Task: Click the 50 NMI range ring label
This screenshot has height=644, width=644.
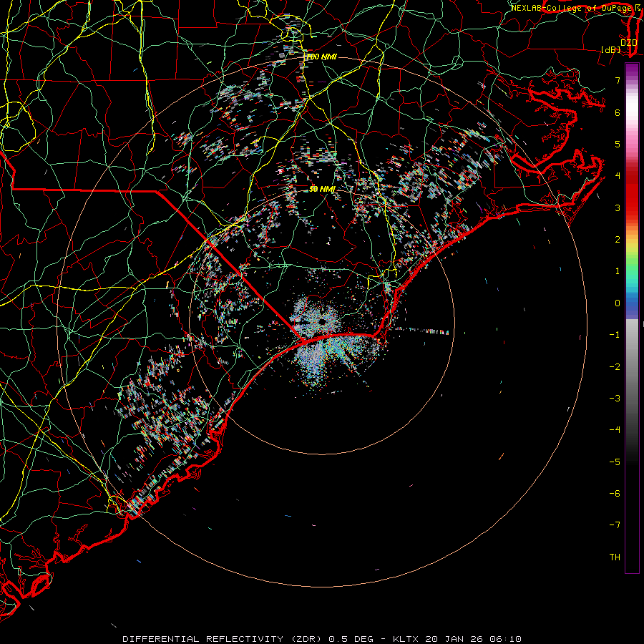Action: [x=322, y=189]
